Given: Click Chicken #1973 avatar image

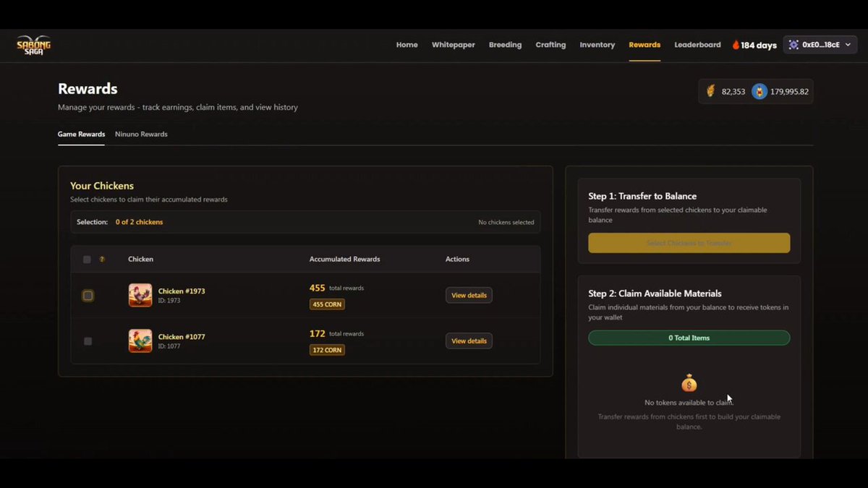Looking at the screenshot, I should pos(140,295).
